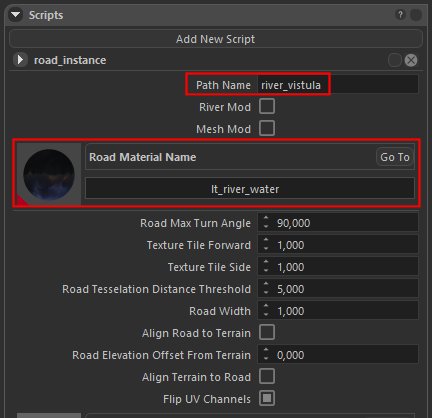The width and height of the screenshot is (432, 418).
Task: Click Add New Script button
Action: coord(216,39)
